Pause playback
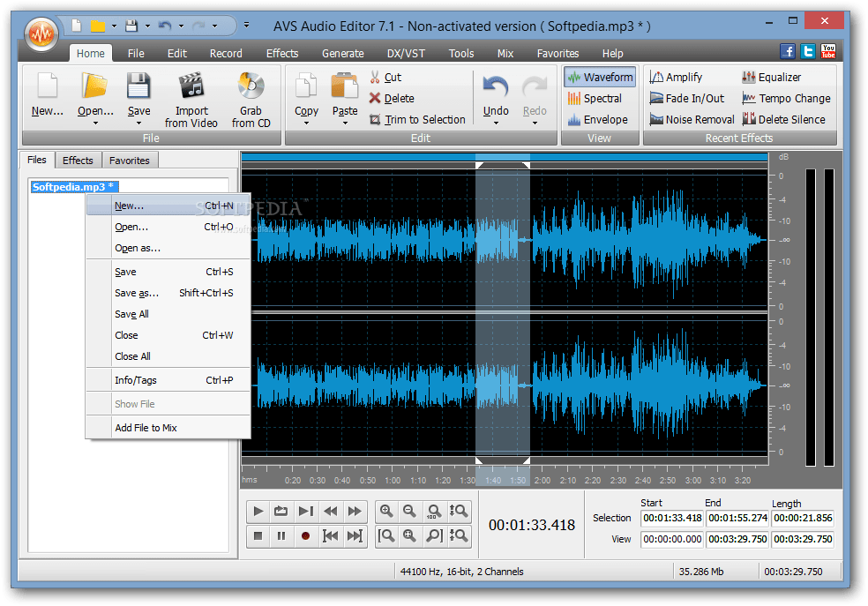 pyautogui.click(x=281, y=535)
